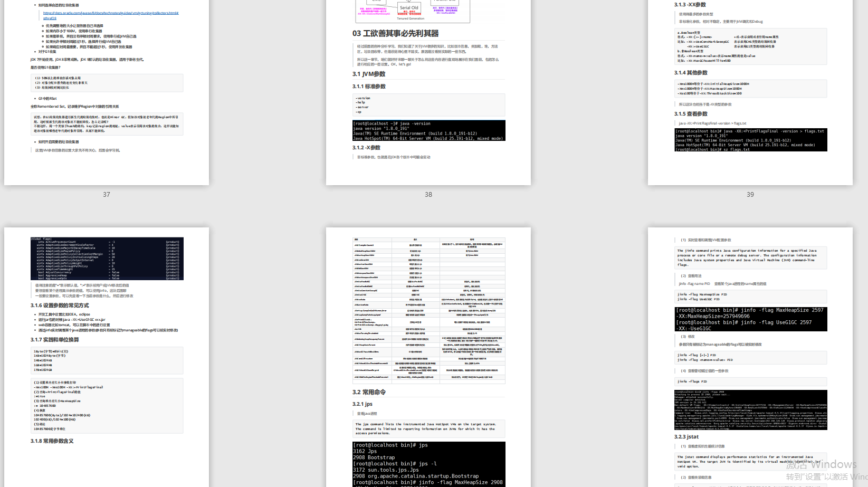Click bullet "G1中的RSet"
Viewport: 868px width, 487px height.
click(47, 99)
